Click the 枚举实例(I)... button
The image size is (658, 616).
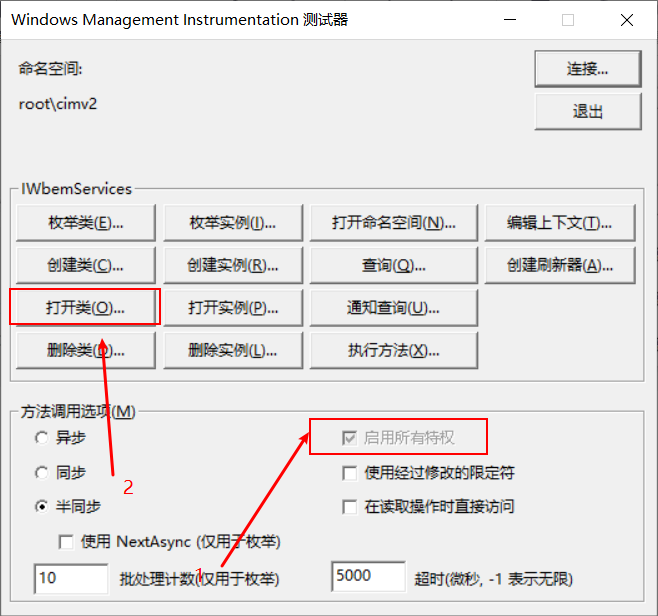coord(232,222)
